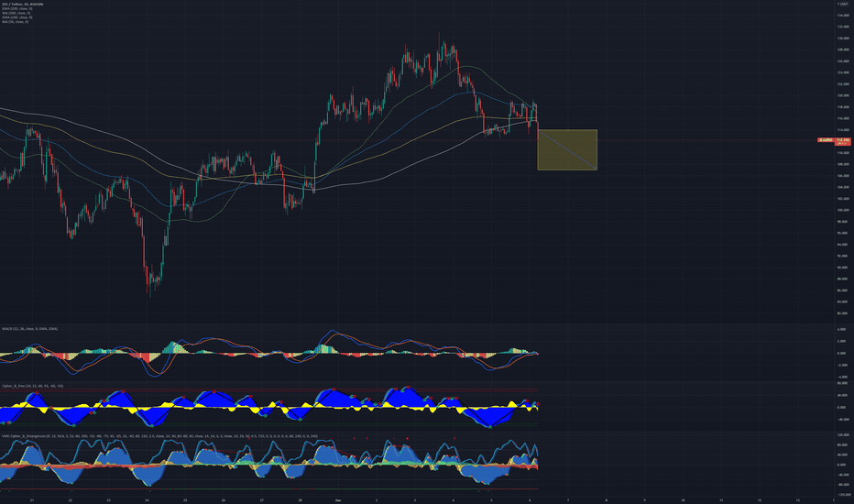This screenshot has height=504, width=854.
Task: Click the MACD (12, 26, close, 9) indicator label
Action: pyautogui.click(x=30, y=329)
